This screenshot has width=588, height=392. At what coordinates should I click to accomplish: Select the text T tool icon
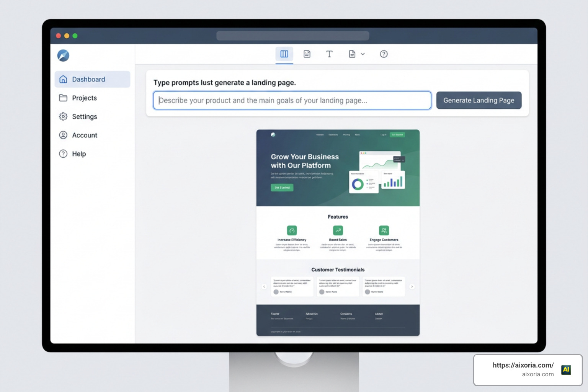(329, 54)
